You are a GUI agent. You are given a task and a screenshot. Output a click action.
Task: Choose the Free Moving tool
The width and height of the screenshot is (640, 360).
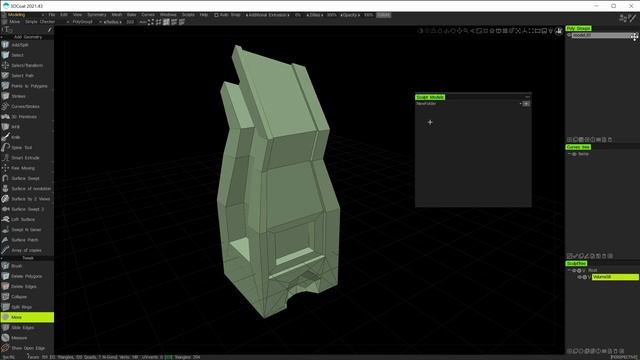tap(27, 168)
